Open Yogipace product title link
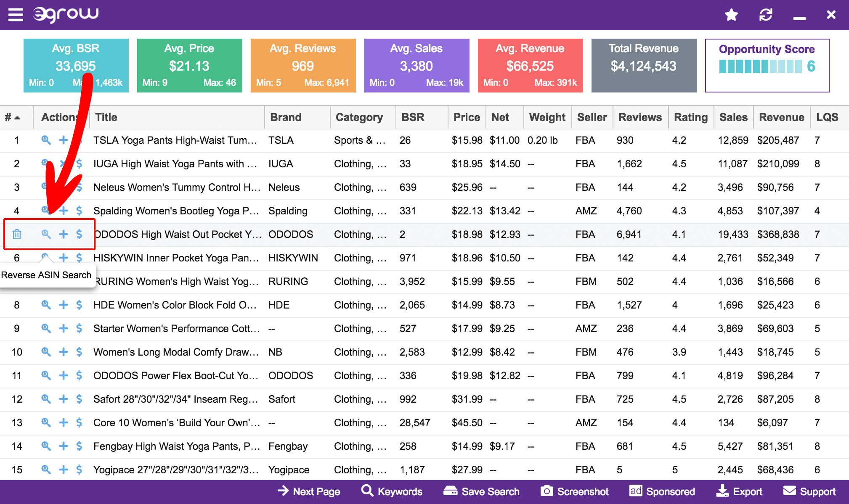The width and height of the screenshot is (849, 504). [176, 470]
